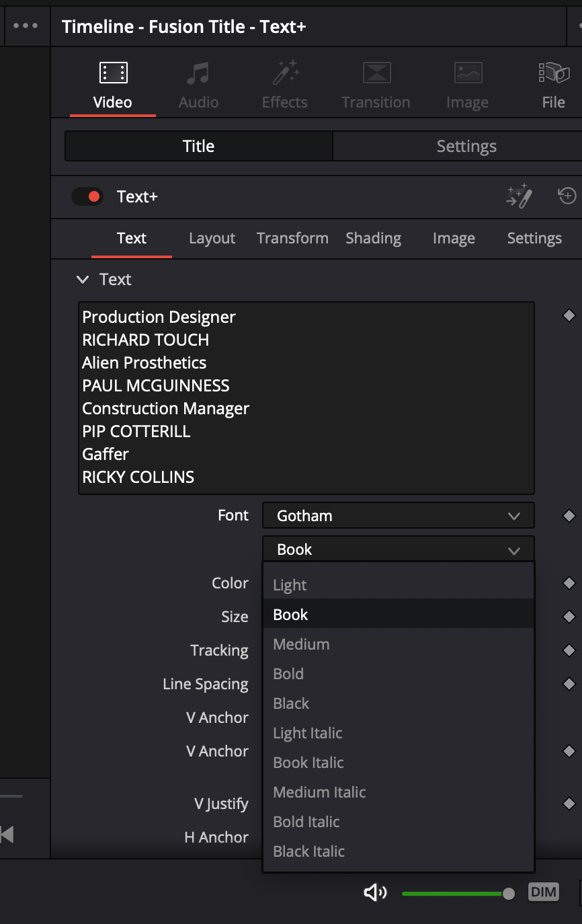Image resolution: width=582 pixels, height=924 pixels.
Task: Toggle the Text+ enable switch
Action: pos(87,196)
